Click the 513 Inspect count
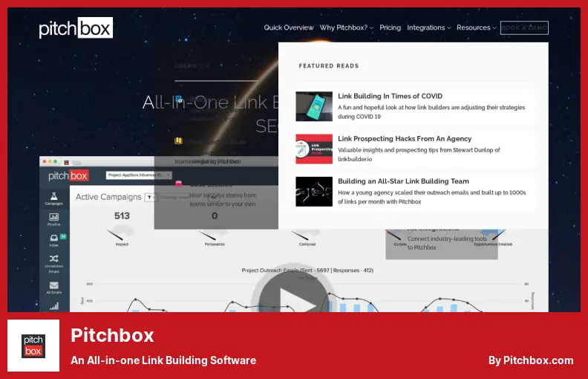Screen dimensions: 588x379 tap(122, 216)
